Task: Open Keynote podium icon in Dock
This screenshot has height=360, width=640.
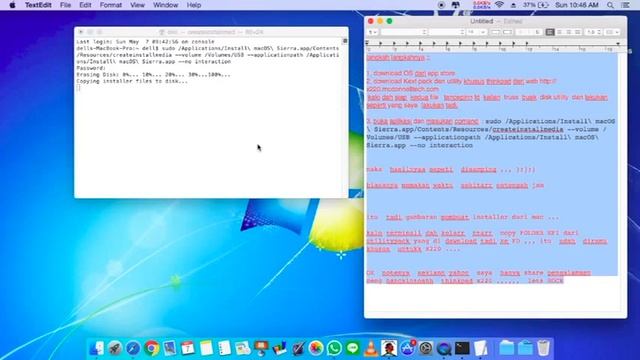Action: [261, 348]
